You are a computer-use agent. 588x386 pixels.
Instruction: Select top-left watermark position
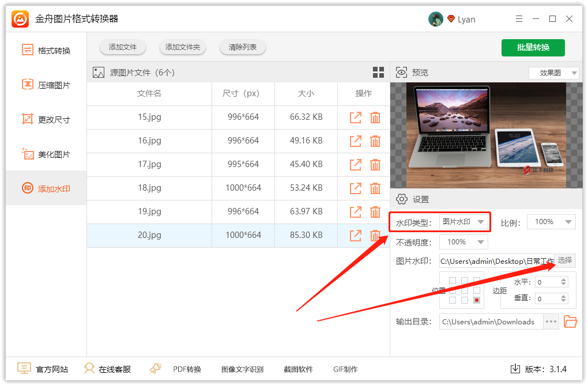tap(453, 281)
